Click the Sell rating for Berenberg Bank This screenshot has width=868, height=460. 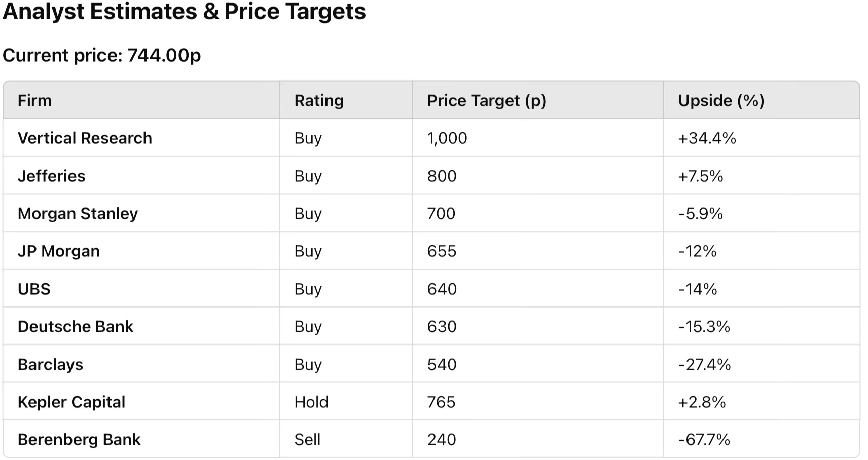pos(307,439)
